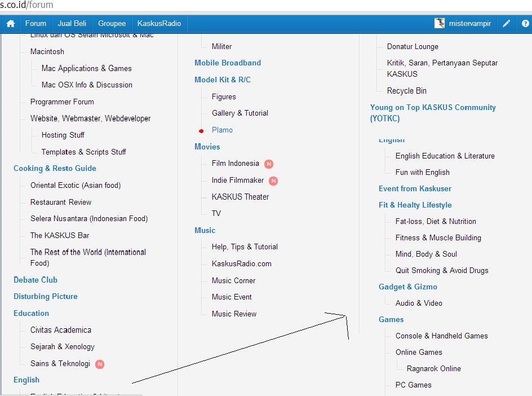Image resolution: width=532 pixels, height=396 pixels.
Task: Open Fit & Healty Lifestyle category
Action: [415, 205]
